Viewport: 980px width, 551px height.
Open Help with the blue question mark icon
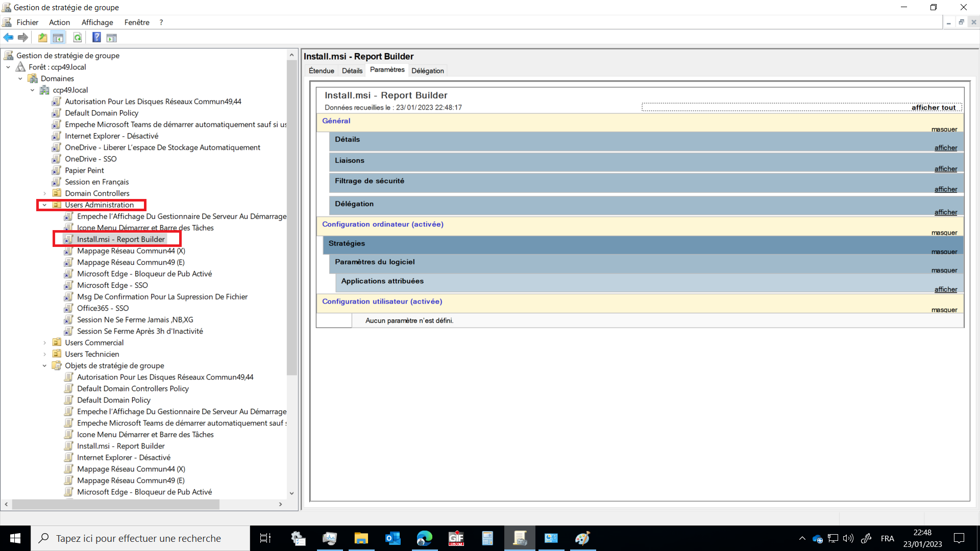(96, 37)
